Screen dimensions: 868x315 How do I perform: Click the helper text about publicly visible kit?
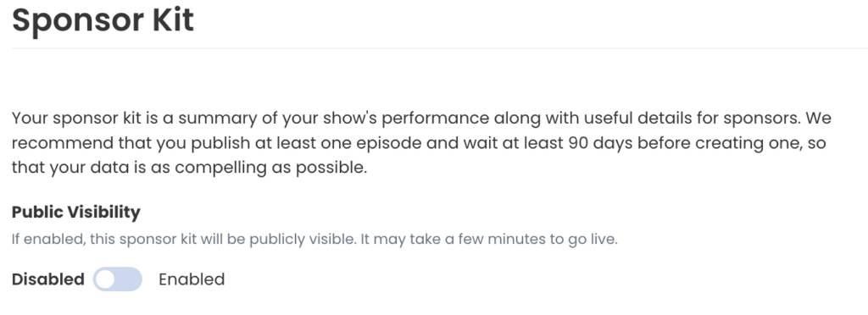(314, 240)
